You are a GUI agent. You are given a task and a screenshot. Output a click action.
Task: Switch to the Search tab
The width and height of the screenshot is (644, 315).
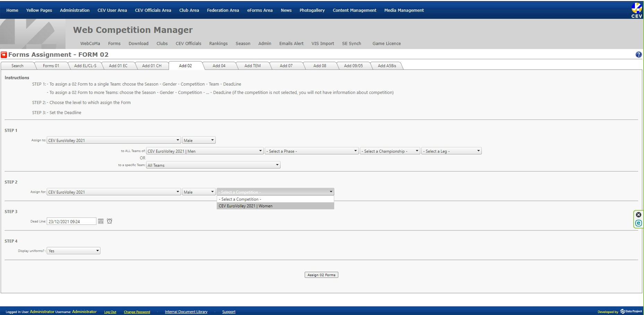[17, 66]
